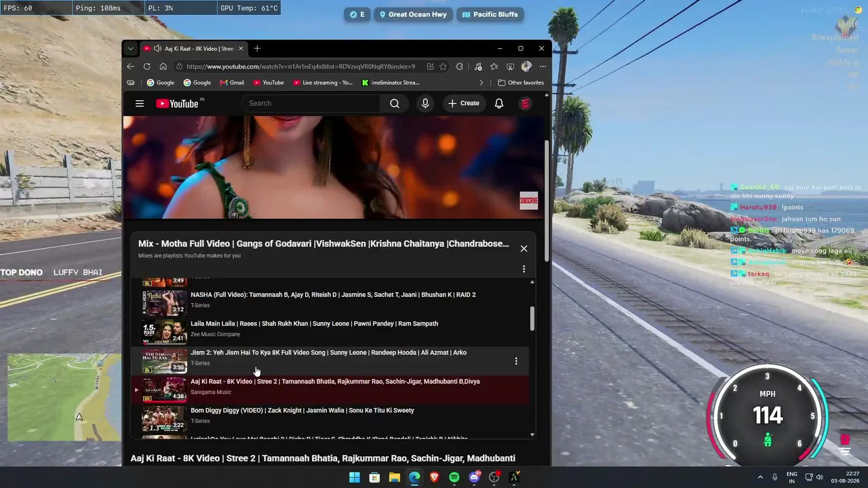Screen dimensions: 868x488
Task: Open the Other favorites folder
Action: 521,83
